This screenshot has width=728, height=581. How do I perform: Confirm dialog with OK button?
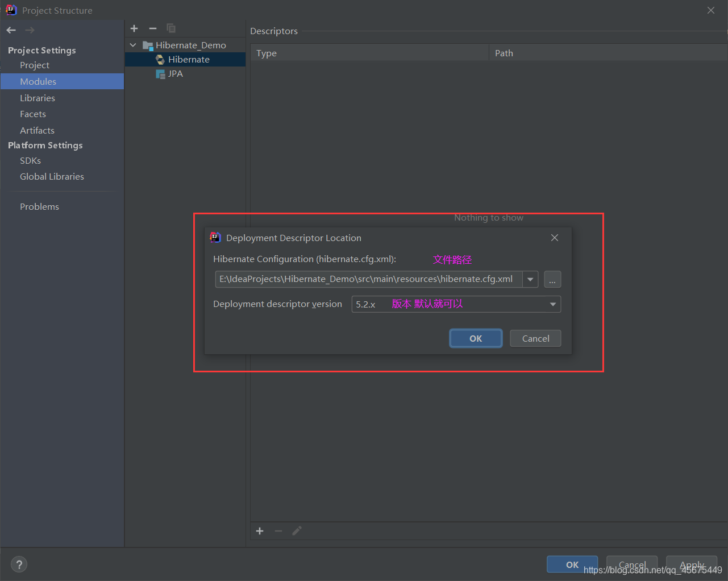tap(476, 338)
